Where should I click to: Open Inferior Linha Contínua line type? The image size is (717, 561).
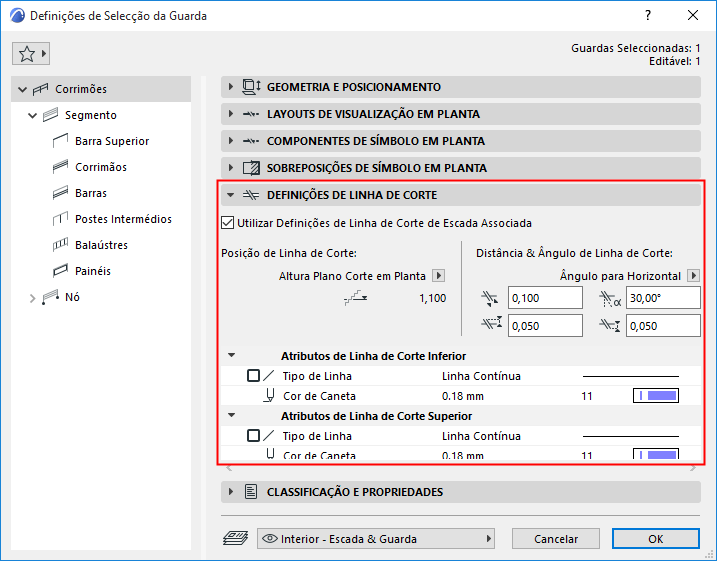tap(482, 376)
